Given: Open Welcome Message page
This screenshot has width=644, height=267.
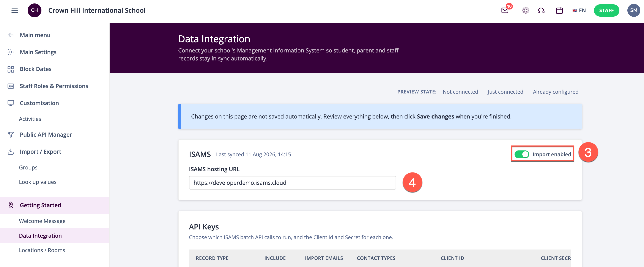Looking at the screenshot, I should 42,221.
